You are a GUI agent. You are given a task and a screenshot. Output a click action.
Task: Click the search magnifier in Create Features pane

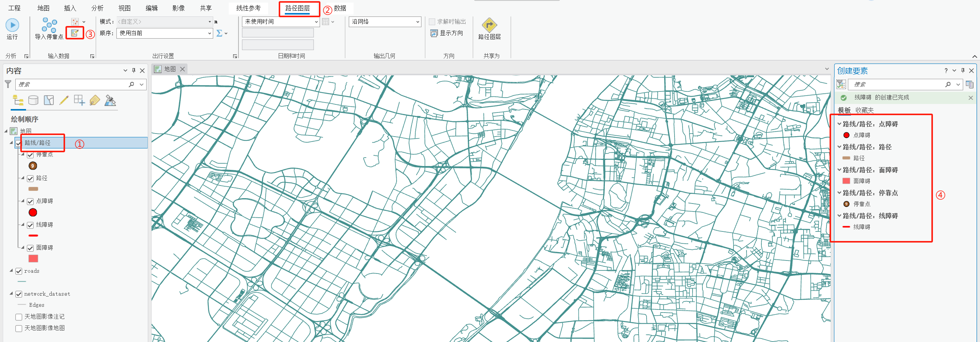[x=948, y=84]
